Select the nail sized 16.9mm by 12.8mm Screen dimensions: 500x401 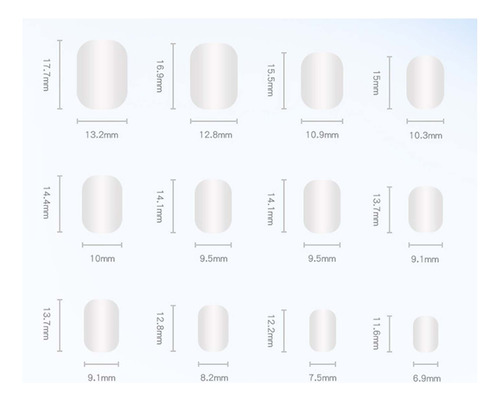click(x=214, y=76)
